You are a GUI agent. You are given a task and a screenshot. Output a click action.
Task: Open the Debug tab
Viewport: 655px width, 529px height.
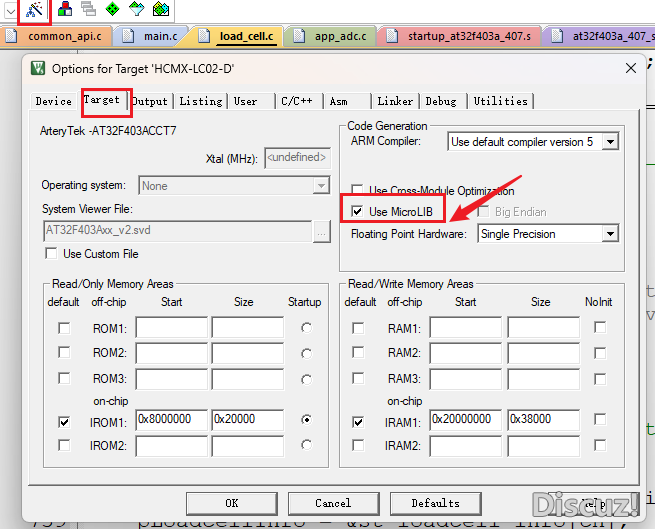pyautogui.click(x=444, y=102)
